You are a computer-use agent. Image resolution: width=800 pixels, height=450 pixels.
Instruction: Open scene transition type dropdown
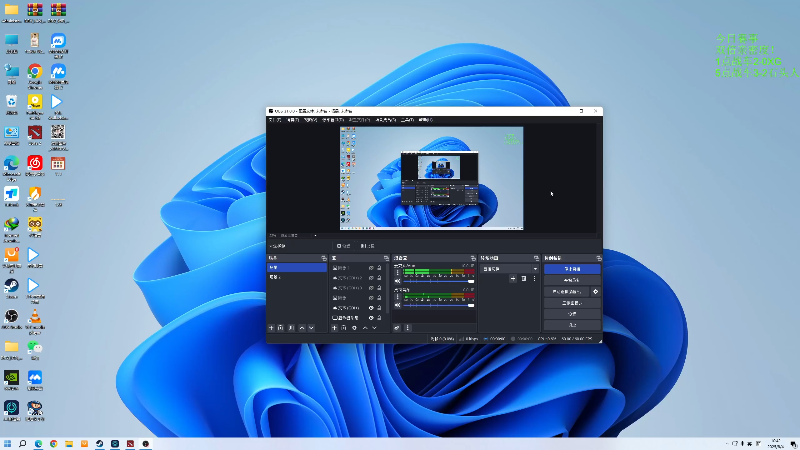pyautogui.click(x=509, y=268)
